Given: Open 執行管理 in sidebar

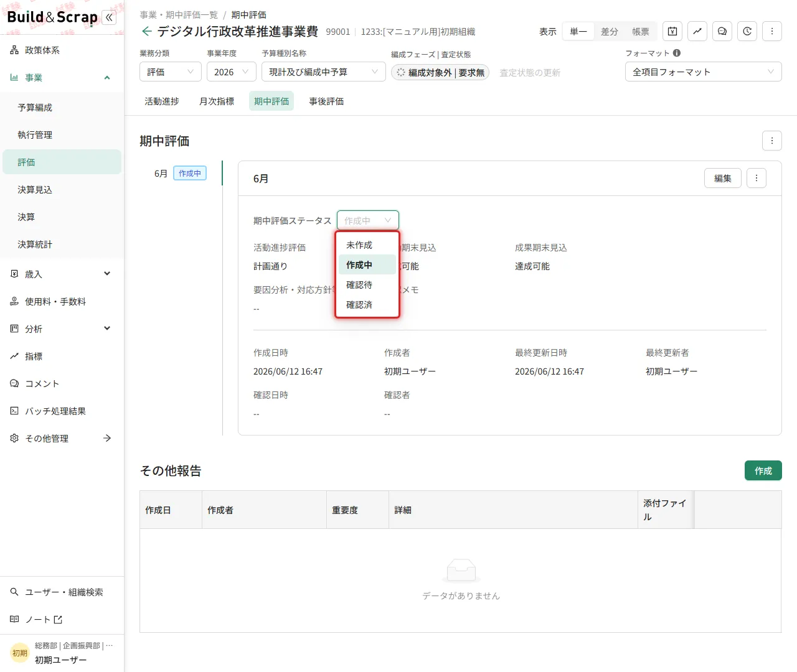Looking at the screenshot, I should 62,134.
